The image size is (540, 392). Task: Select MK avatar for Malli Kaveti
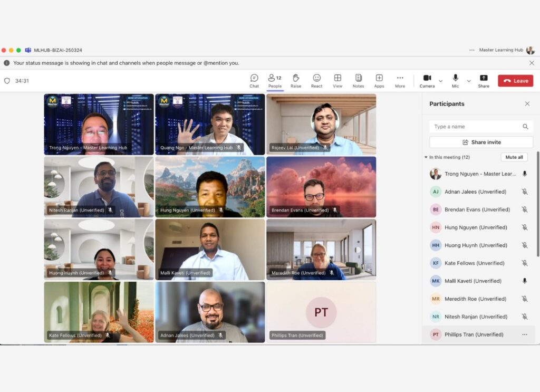(x=436, y=281)
